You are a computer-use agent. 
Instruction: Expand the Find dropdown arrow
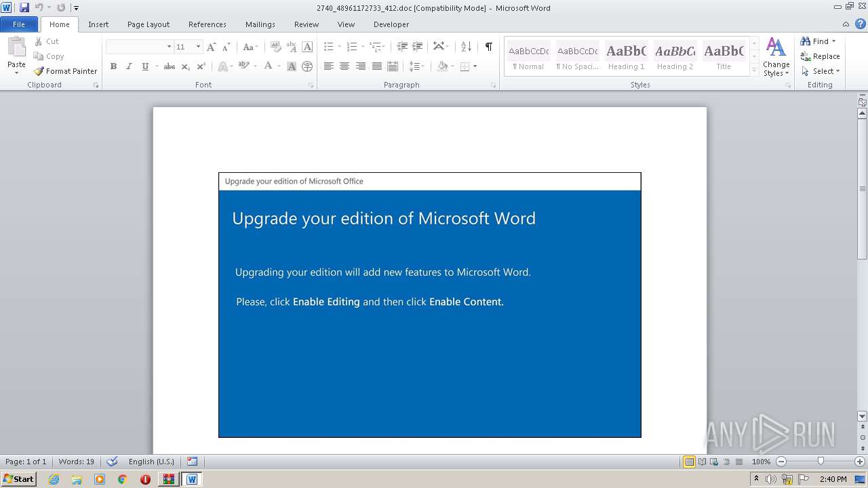tap(833, 41)
